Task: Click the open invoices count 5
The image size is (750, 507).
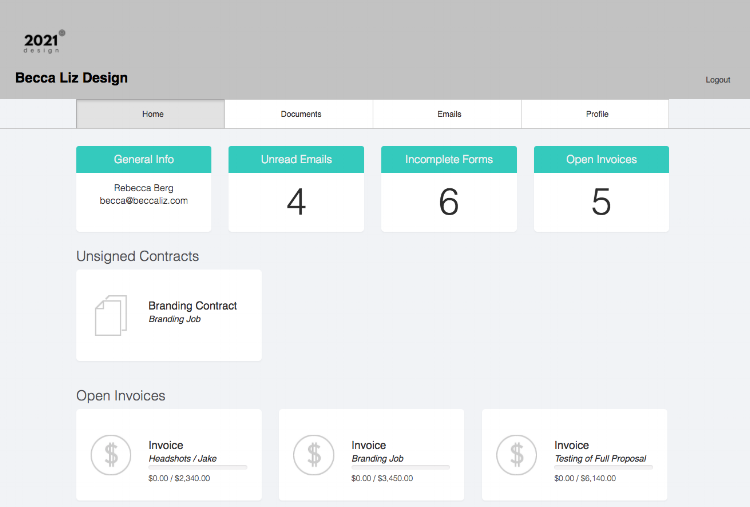Action: pos(601,202)
